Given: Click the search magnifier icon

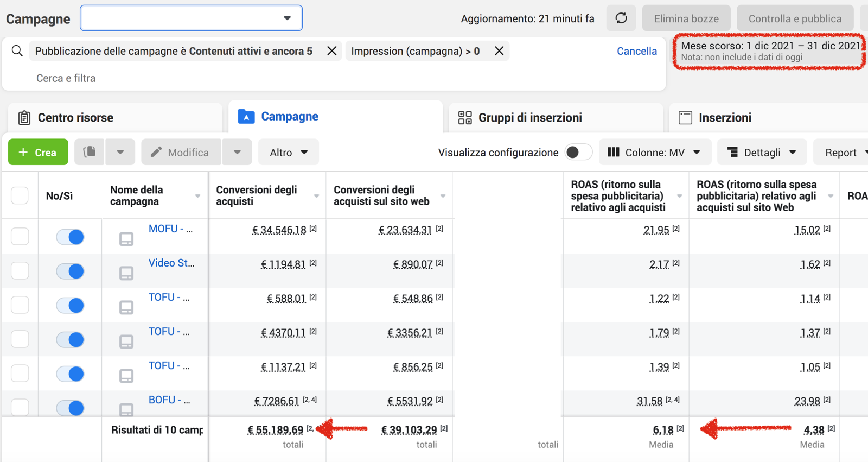Looking at the screenshot, I should [x=17, y=51].
